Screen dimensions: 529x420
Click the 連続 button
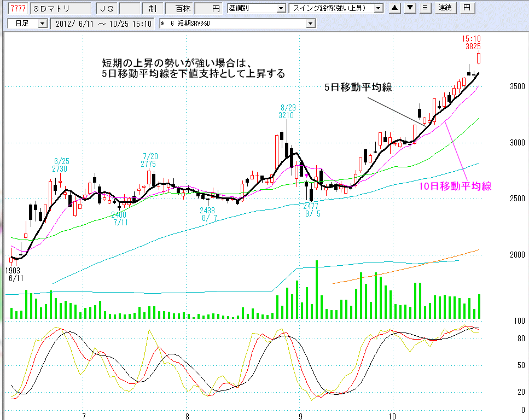click(445, 8)
